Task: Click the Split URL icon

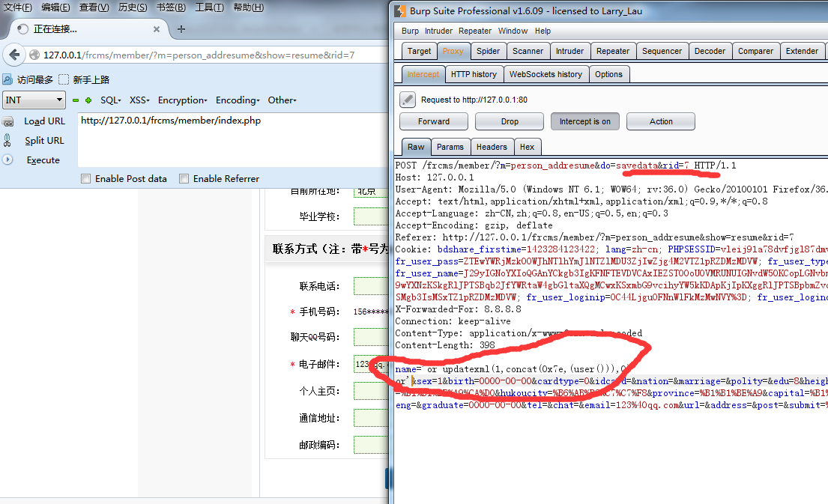Action: (x=7, y=140)
